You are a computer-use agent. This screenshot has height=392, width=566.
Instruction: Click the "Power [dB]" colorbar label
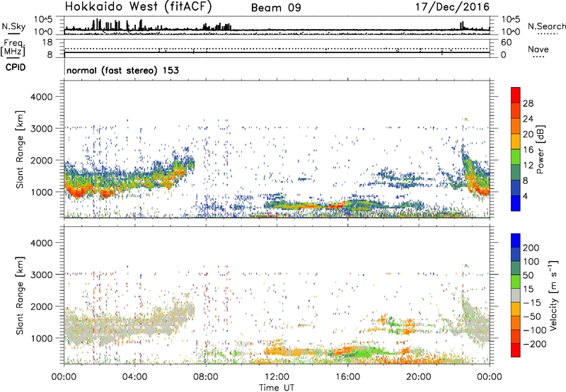pos(540,149)
